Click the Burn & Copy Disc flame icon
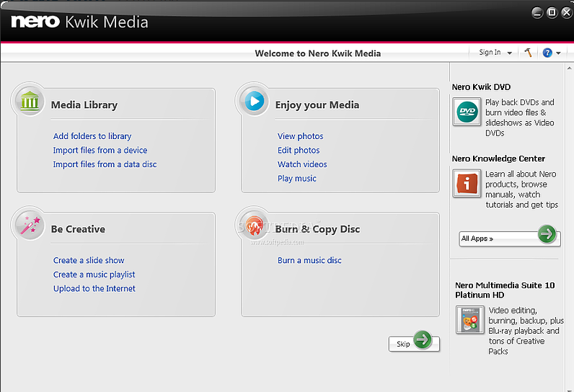 pyautogui.click(x=254, y=225)
